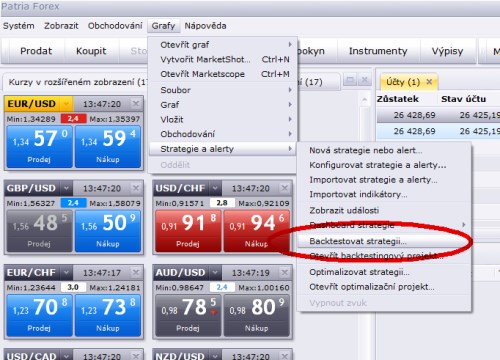Screen dimensions: 500x360
Task: Expand Dashboard strategie submenu
Action: pos(384,225)
